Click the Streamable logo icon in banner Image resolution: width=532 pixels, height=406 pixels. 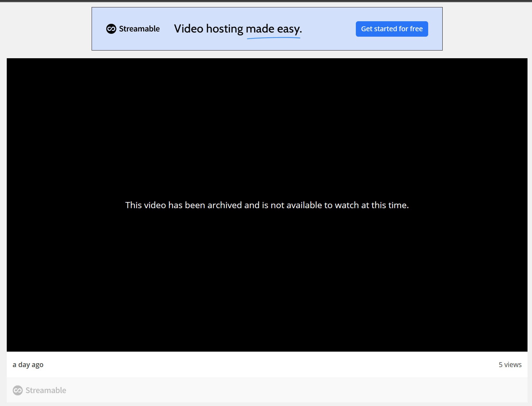click(x=111, y=29)
